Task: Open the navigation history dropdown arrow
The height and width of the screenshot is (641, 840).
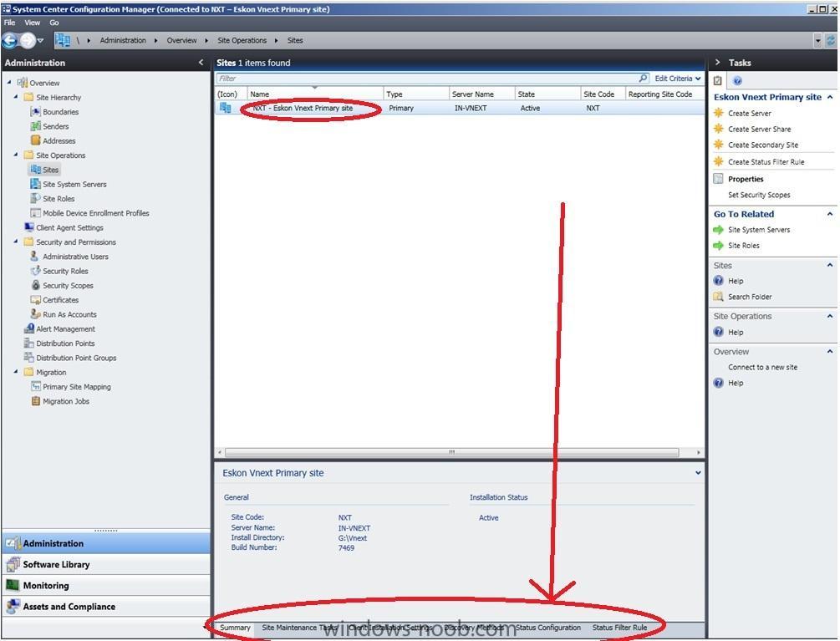Action: pyautogui.click(x=41, y=40)
